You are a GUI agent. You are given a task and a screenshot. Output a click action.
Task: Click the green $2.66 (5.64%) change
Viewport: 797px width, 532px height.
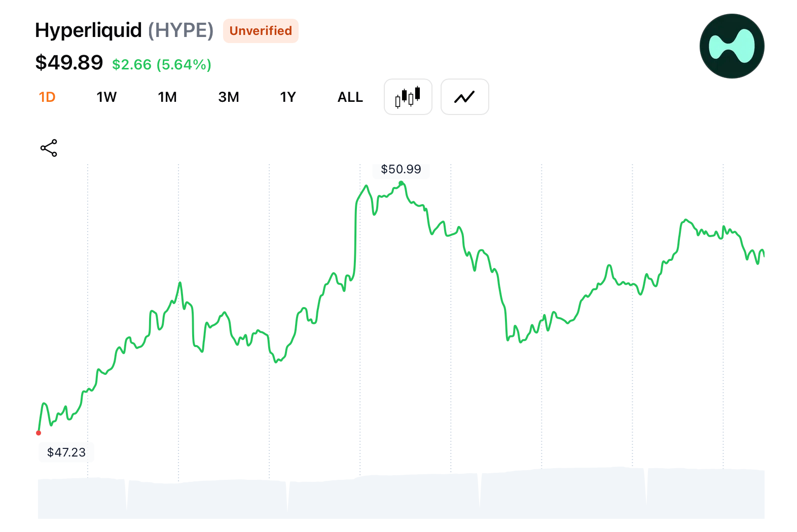161,64
